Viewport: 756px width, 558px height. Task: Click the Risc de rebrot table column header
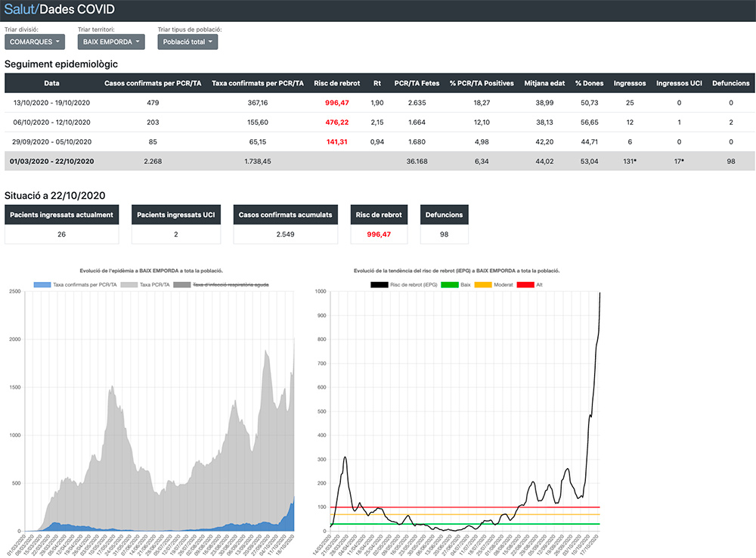coord(336,83)
